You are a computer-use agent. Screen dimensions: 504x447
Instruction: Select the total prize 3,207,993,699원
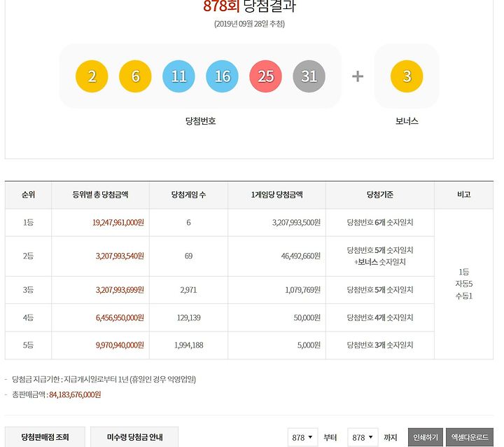pos(120,289)
